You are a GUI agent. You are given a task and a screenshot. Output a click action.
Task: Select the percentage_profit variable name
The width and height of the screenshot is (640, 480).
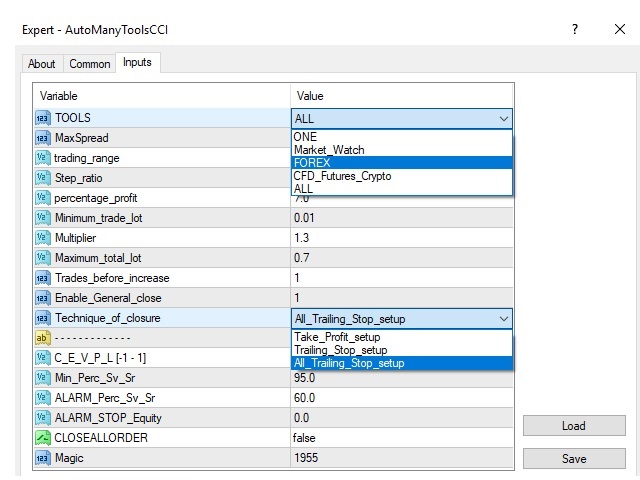(x=96, y=198)
